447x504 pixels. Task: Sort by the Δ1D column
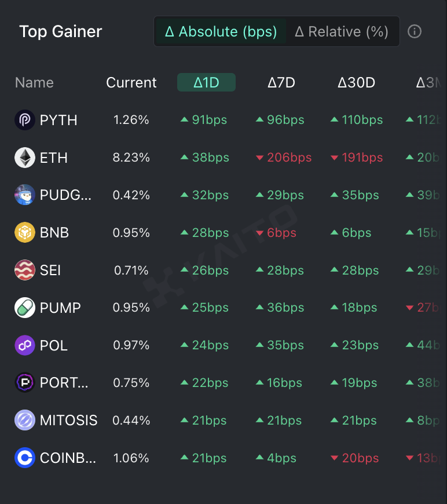tap(206, 82)
